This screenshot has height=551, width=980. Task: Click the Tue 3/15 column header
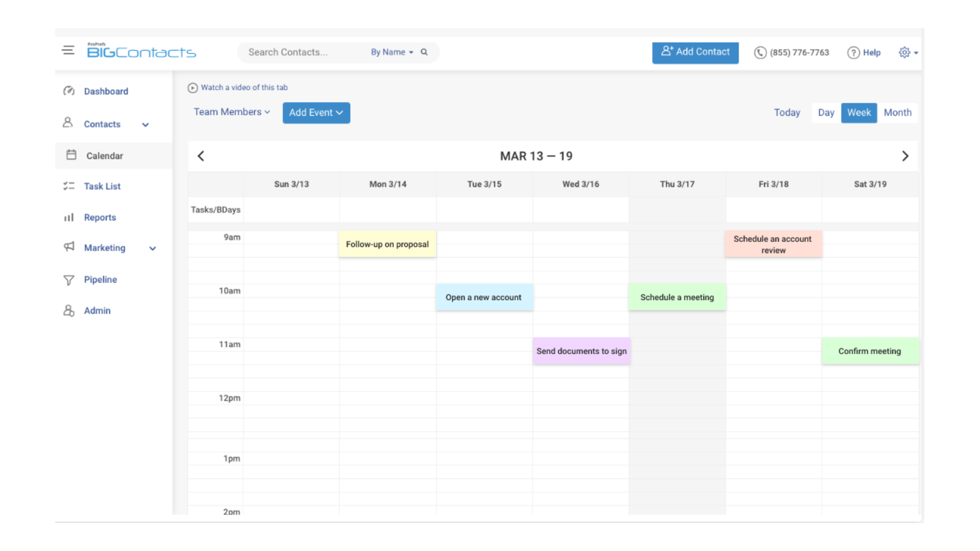[x=484, y=184]
